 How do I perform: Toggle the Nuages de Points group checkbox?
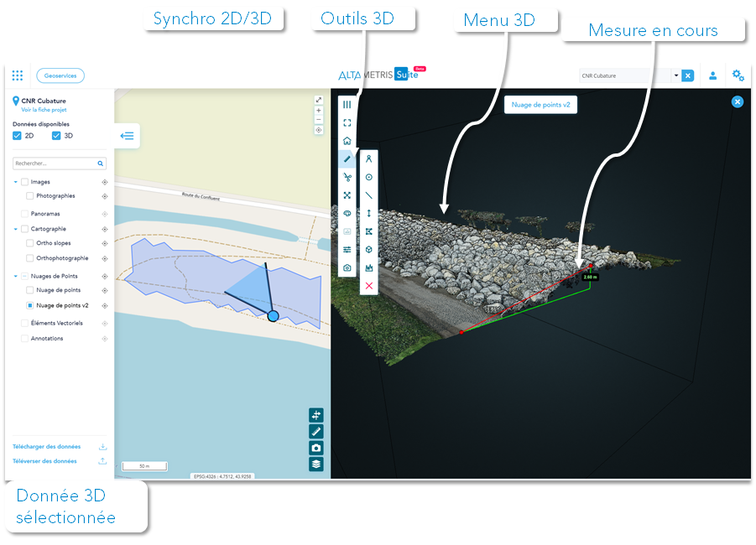point(24,277)
